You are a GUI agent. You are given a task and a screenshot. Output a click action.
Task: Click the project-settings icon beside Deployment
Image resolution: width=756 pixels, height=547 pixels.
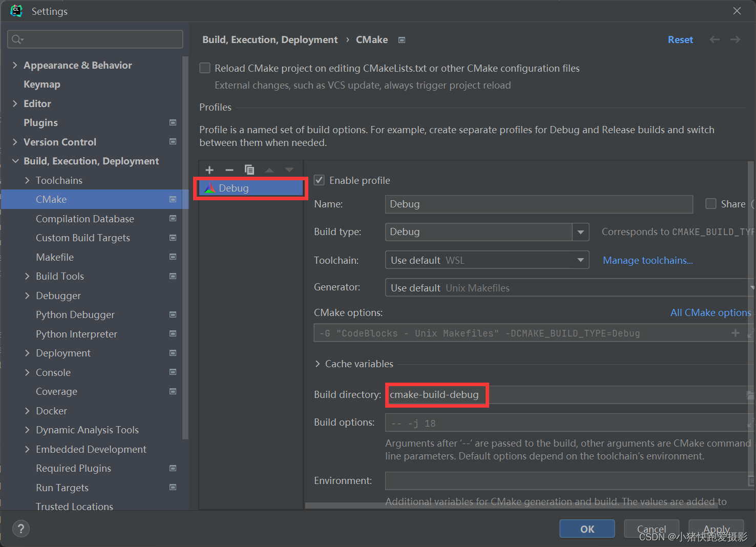point(173,353)
